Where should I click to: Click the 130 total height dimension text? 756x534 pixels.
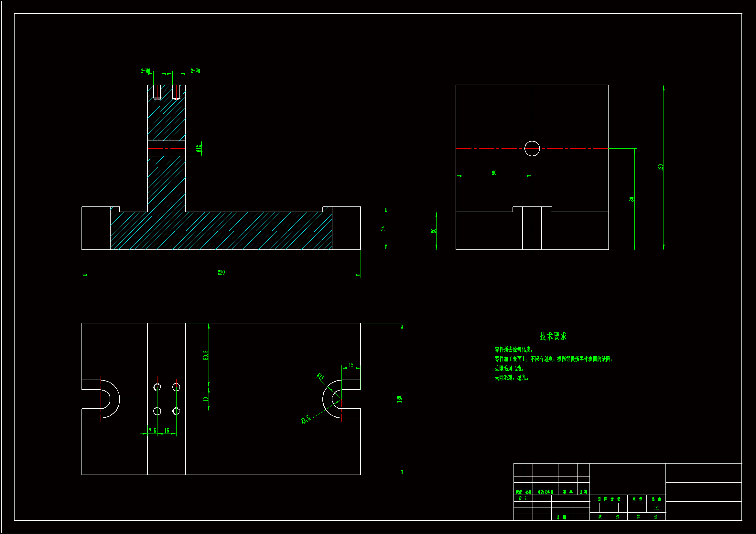coord(661,167)
